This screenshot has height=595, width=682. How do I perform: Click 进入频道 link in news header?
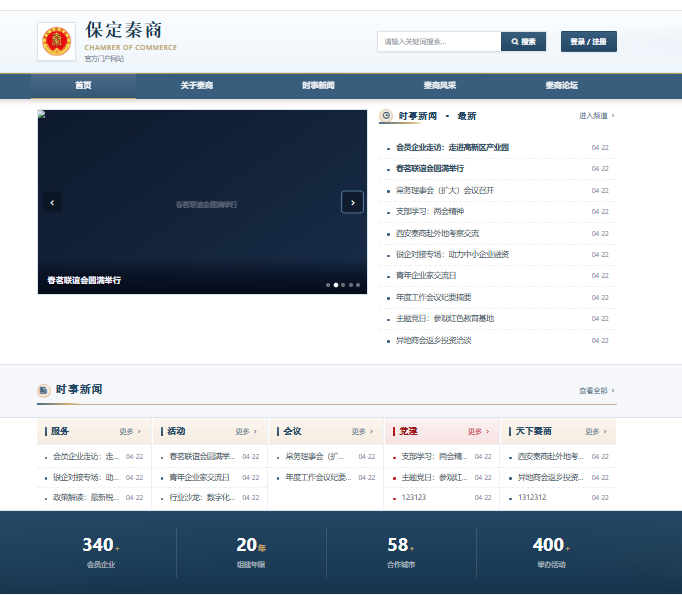[x=597, y=116]
